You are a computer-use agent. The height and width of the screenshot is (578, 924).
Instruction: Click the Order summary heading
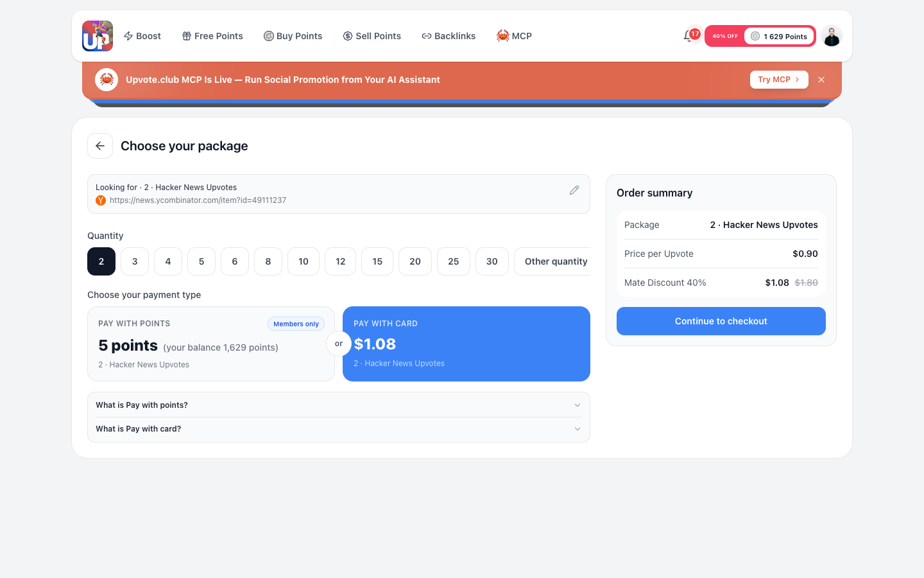pyautogui.click(x=654, y=193)
